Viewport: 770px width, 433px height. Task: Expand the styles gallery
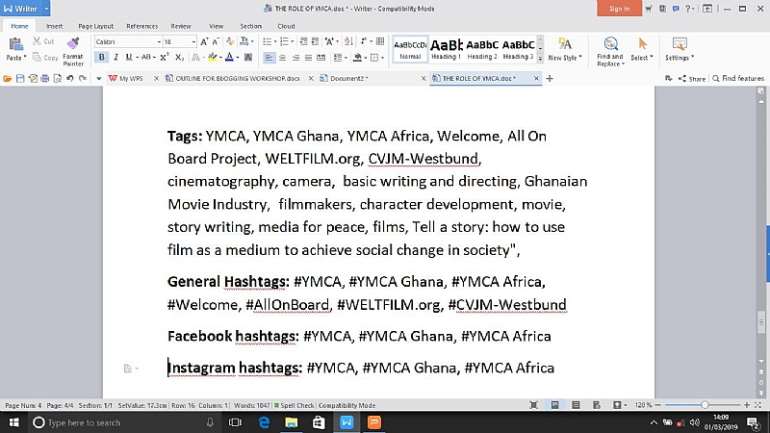(540, 58)
